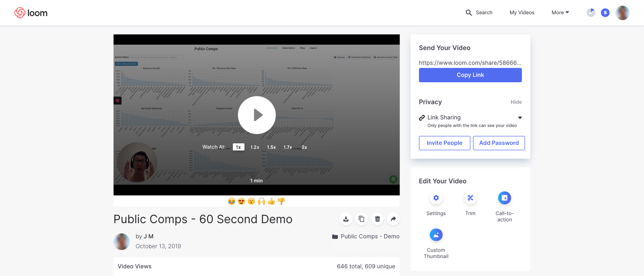Select 1x playback speed
Viewport: 644px width, 276px height.
(239, 147)
